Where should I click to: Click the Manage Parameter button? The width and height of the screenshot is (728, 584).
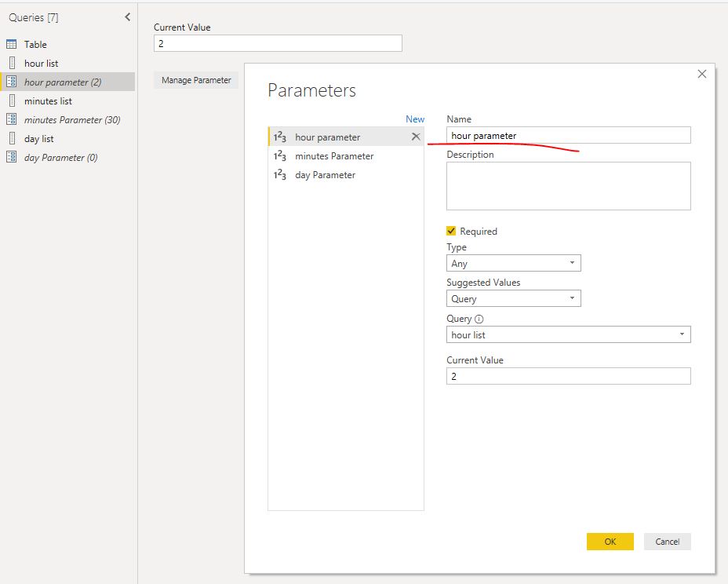coord(196,80)
